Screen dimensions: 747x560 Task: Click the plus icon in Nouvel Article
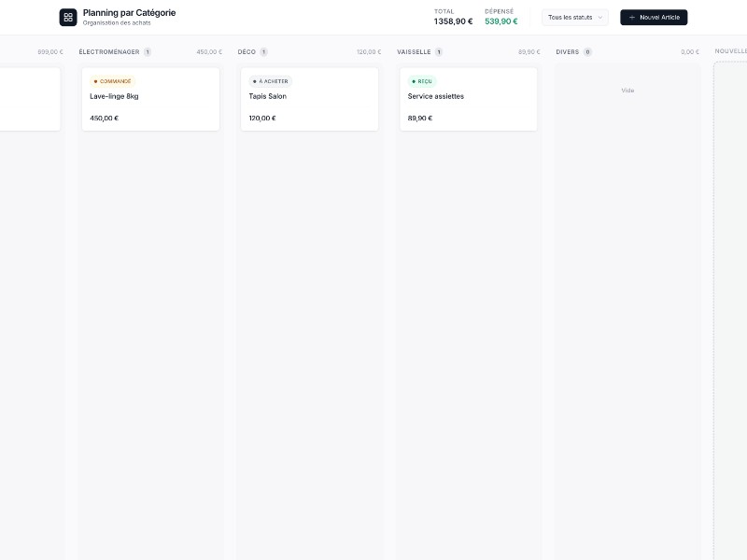point(632,17)
